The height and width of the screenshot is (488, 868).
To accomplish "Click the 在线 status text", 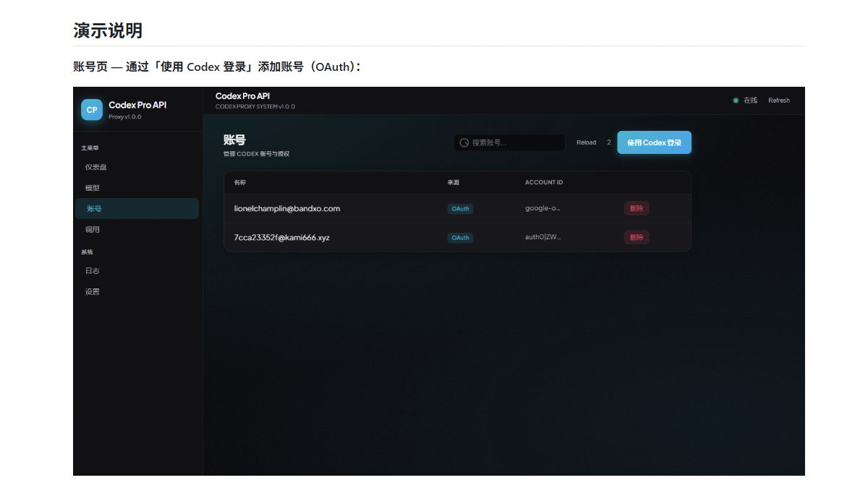I will (750, 100).
